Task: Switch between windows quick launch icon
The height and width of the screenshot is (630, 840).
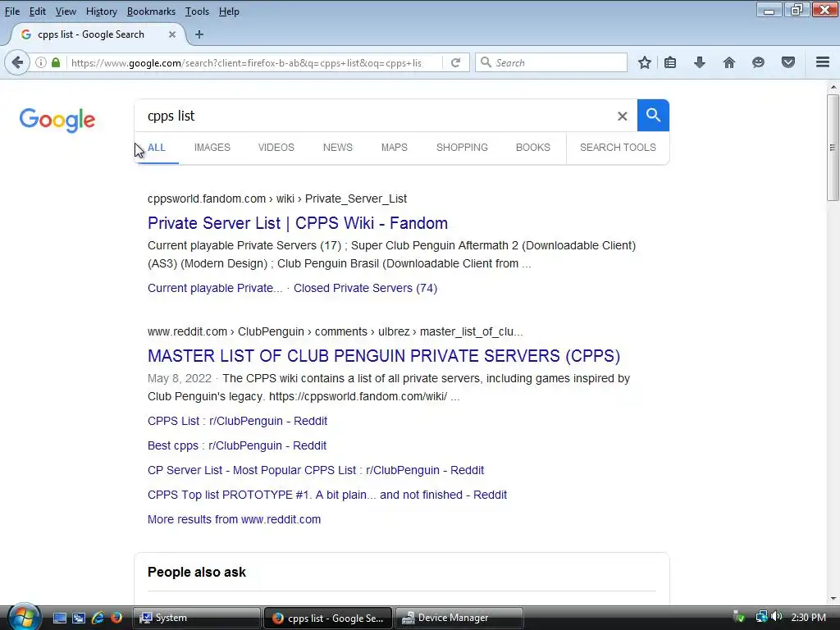Action: 79,618
